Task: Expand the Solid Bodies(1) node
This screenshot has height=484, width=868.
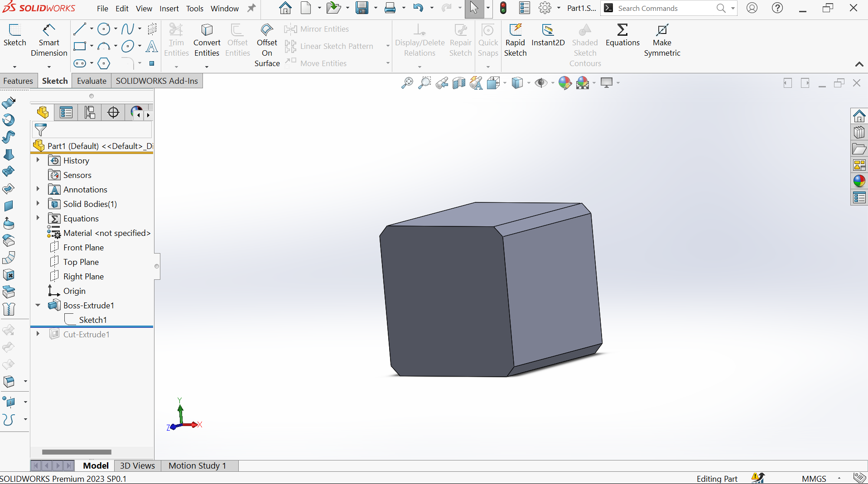Action: pos(38,204)
